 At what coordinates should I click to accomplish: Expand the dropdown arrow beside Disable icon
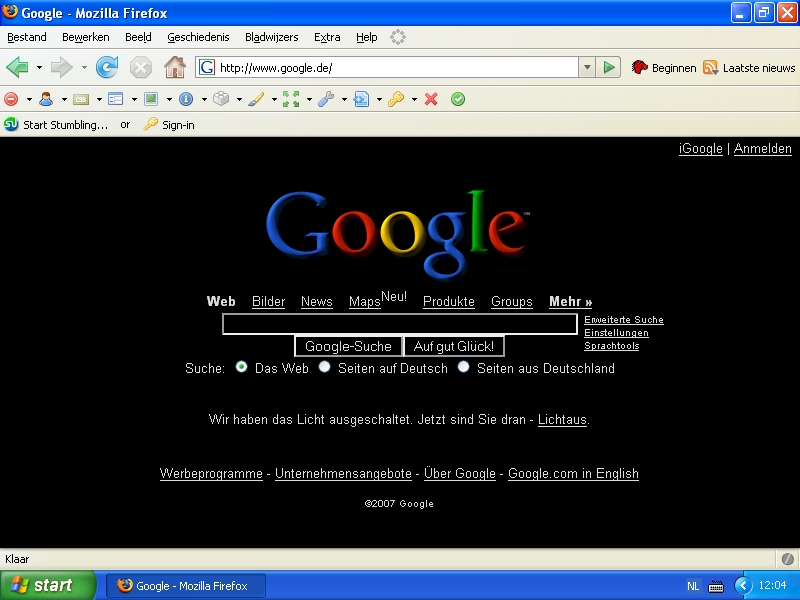click(29, 99)
